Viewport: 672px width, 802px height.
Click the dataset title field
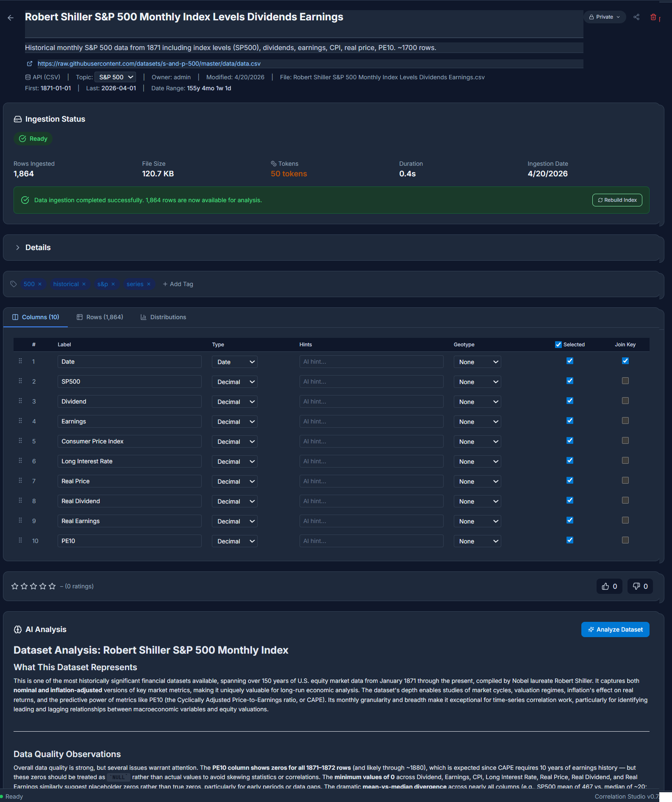click(304, 23)
